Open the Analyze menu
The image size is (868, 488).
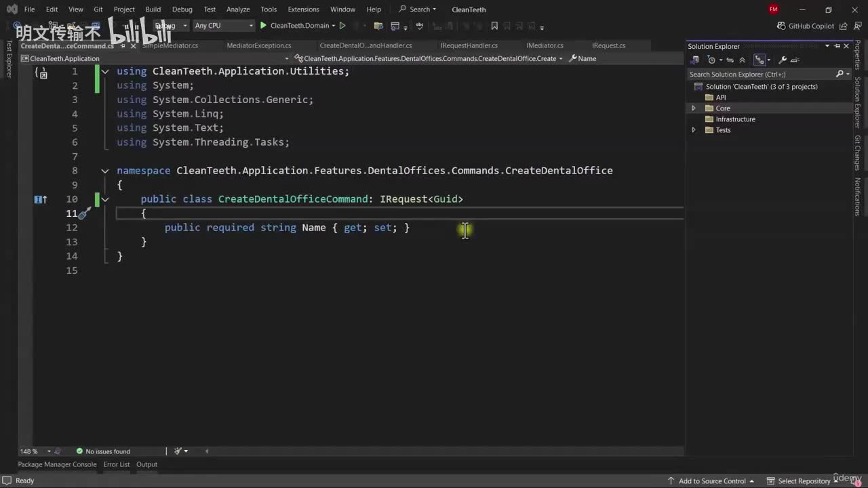pyautogui.click(x=238, y=9)
